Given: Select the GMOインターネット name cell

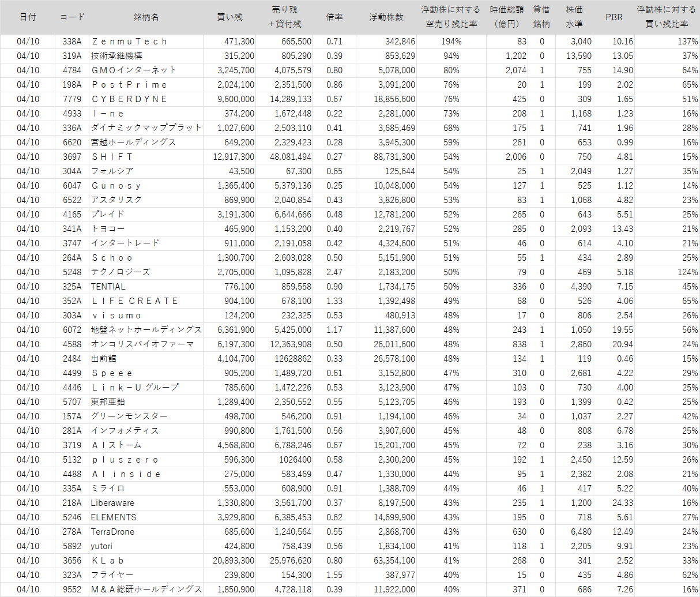Looking at the screenshot, I should point(134,70).
